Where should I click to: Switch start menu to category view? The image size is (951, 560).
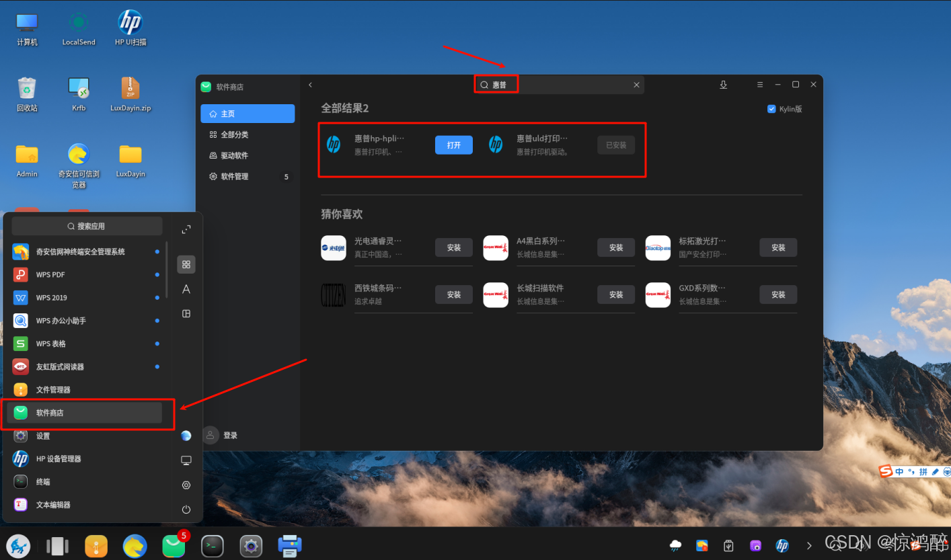(186, 313)
